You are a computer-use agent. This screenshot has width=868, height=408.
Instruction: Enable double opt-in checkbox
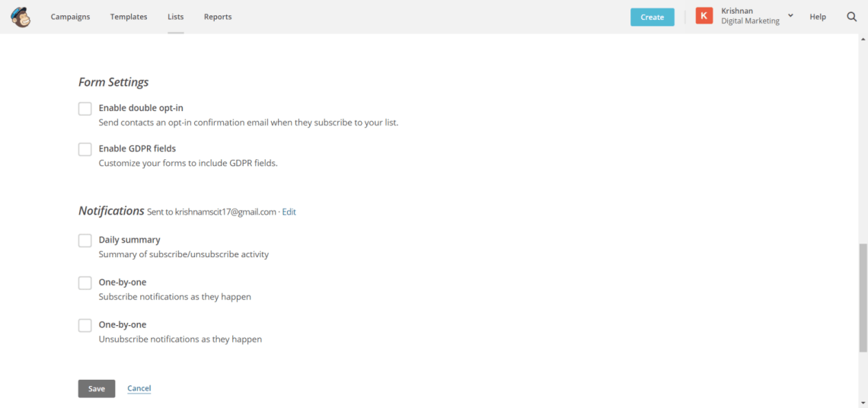click(85, 109)
